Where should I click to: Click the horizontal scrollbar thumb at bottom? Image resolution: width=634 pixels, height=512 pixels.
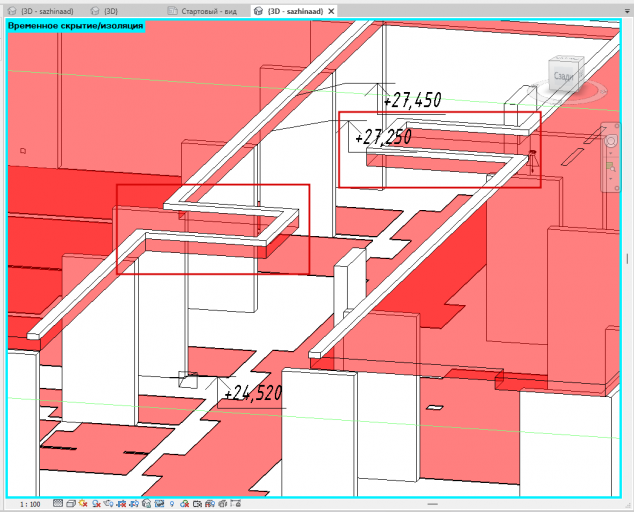pos(432,504)
